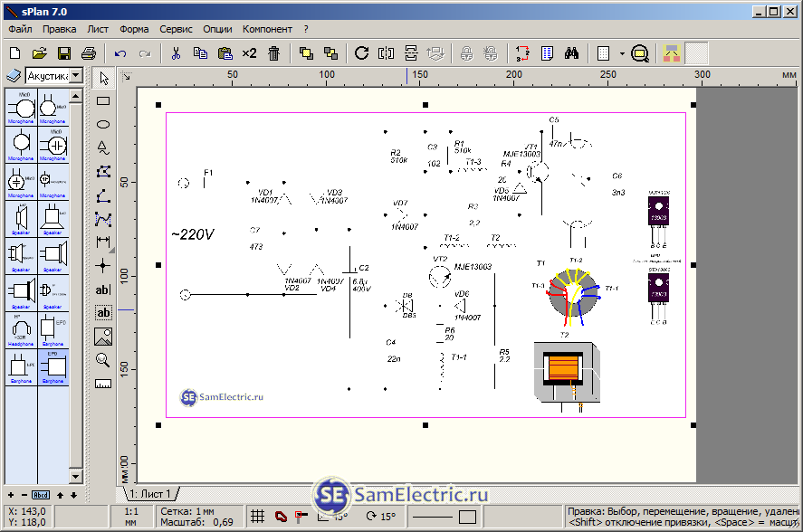Screen dimensions: 803x532
Task: Pick the insert image tool
Action: [x=103, y=337]
